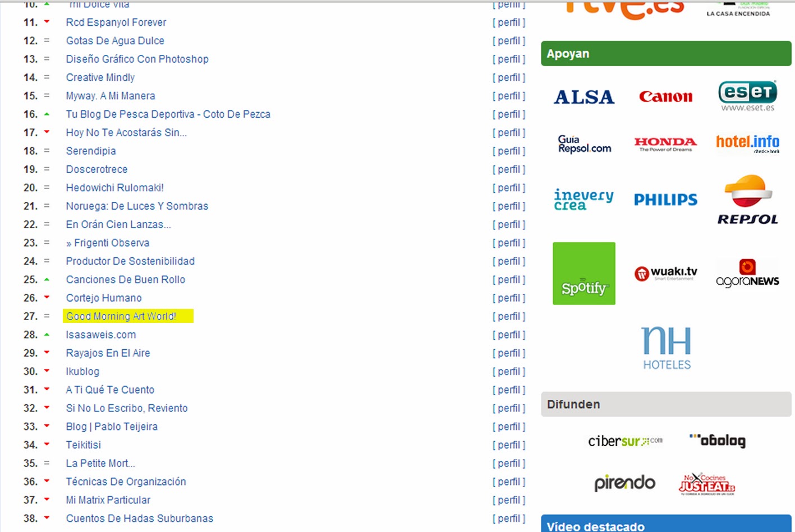Click the obolog logo
The width and height of the screenshot is (795, 532).
click(718, 441)
